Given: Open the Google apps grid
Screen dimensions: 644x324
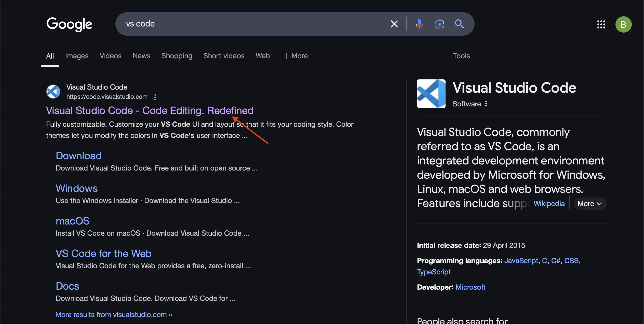Looking at the screenshot, I should point(601,24).
